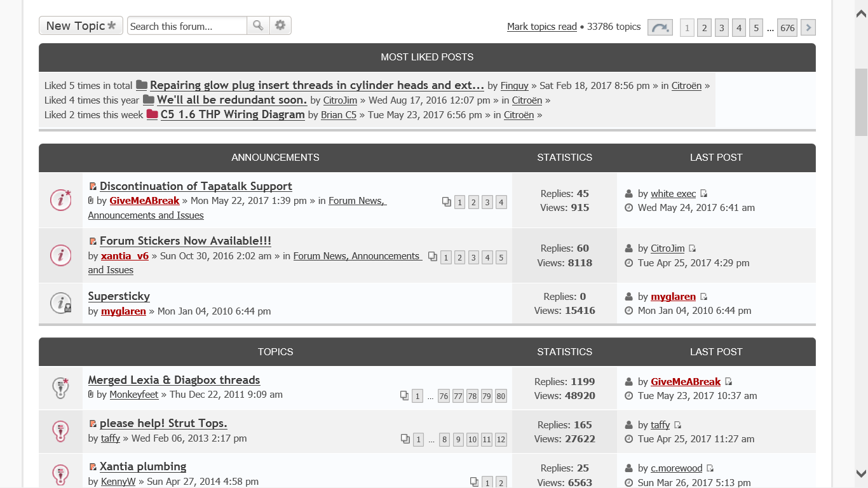View last post by c.morewood icon

click(710, 468)
